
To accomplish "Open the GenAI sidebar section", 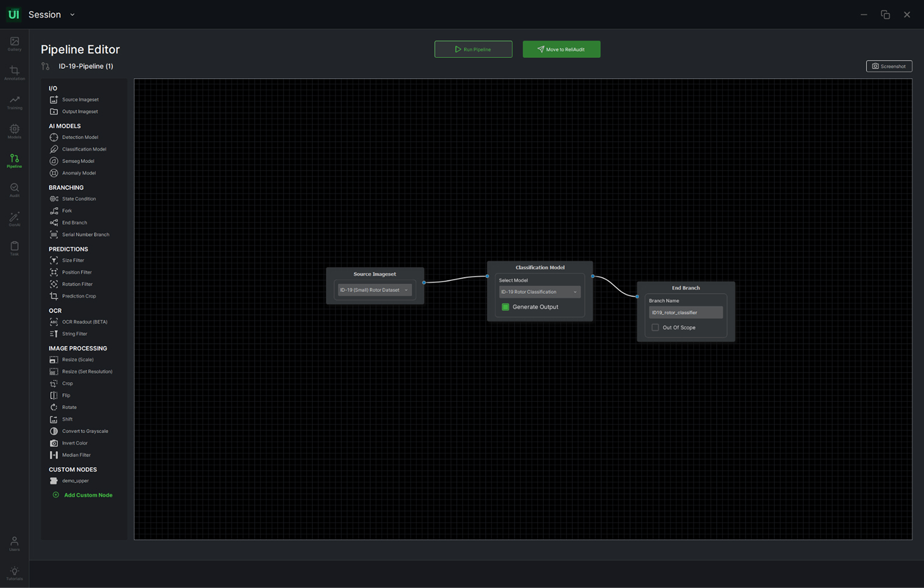I will (14, 219).
